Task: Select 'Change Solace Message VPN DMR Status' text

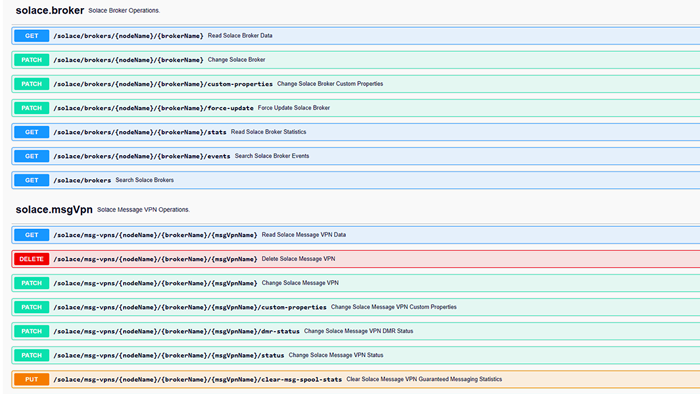Action: pyautogui.click(x=358, y=331)
